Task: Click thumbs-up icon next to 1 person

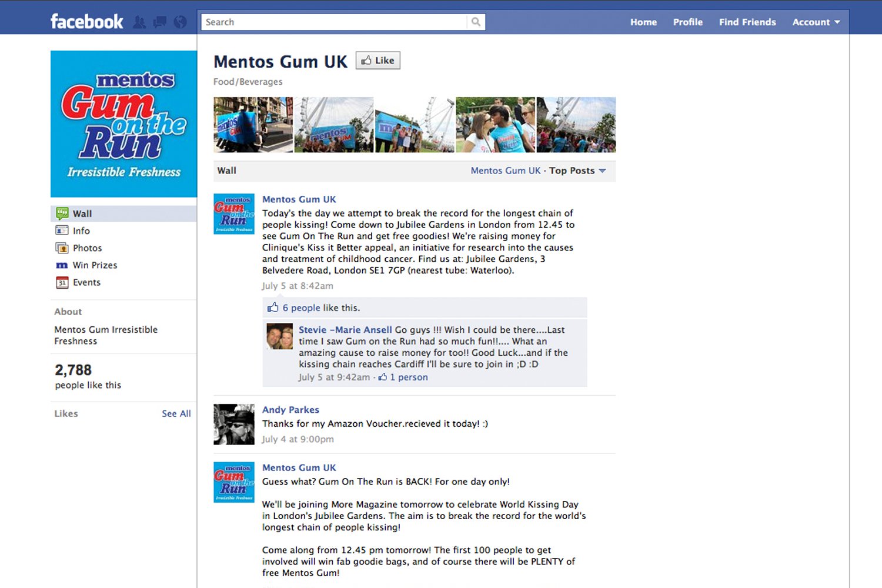Action: [x=383, y=377]
